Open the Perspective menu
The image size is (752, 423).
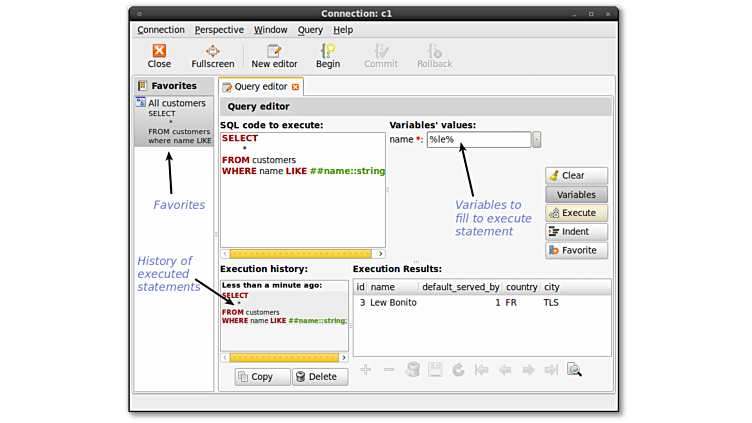(219, 30)
